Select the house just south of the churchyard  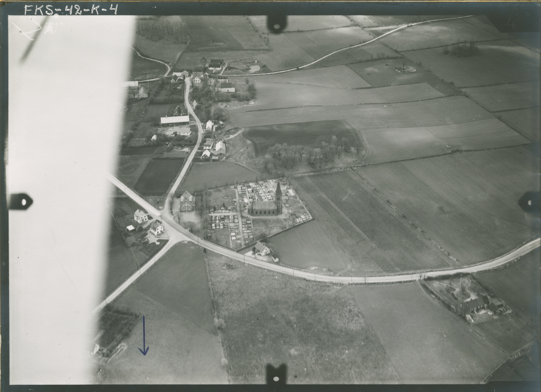click(x=262, y=249)
